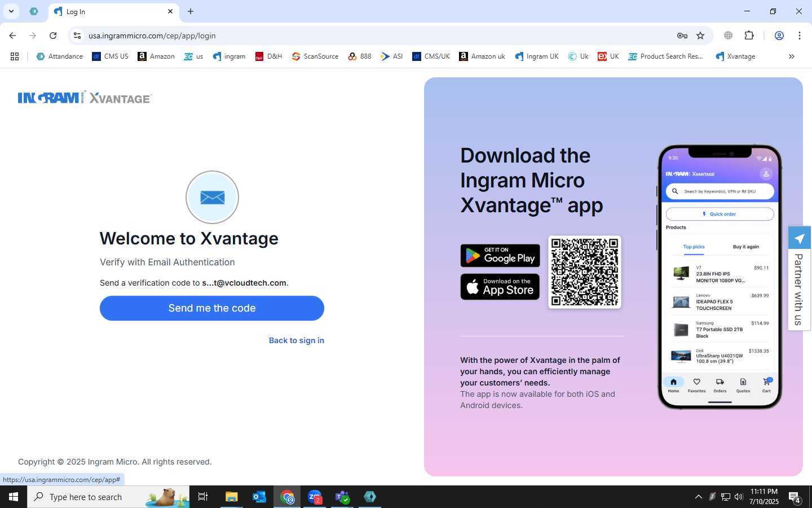Screen dimensions: 812x508
Task: Open the CMS/UK bookmark
Action: [x=431, y=56]
